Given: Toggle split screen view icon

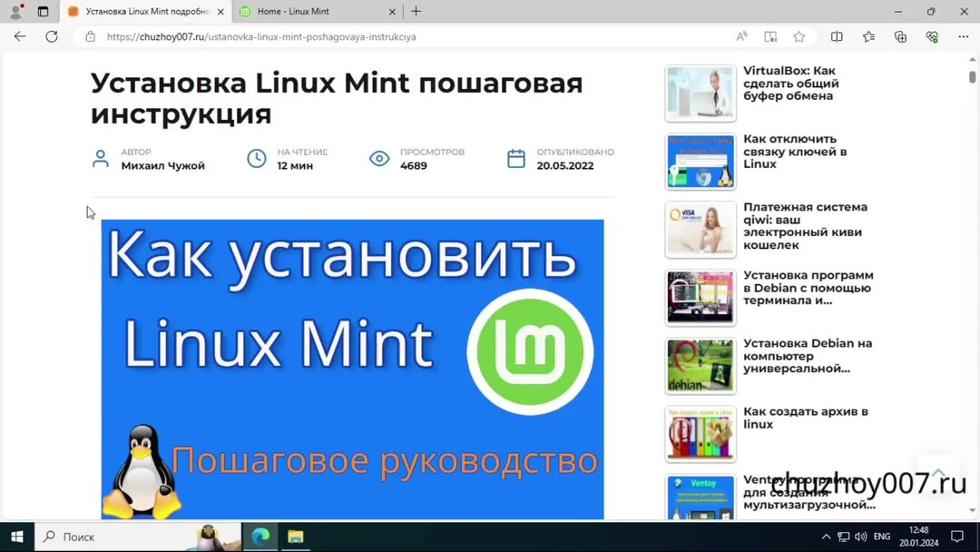Looking at the screenshot, I should coord(837,37).
